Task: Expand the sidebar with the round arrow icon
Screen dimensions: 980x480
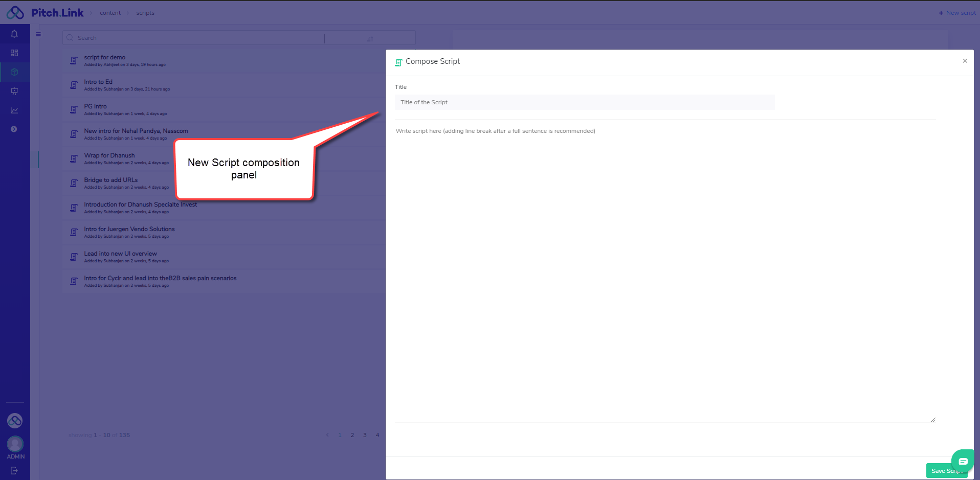Action: point(14,129)
